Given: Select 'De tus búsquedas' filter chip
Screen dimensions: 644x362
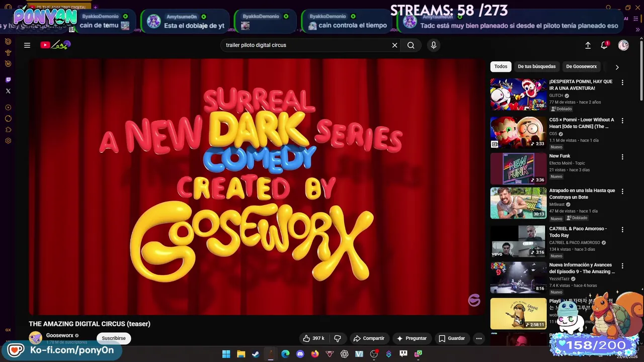Looking at the screenshot, I should [x=537, y=66].
